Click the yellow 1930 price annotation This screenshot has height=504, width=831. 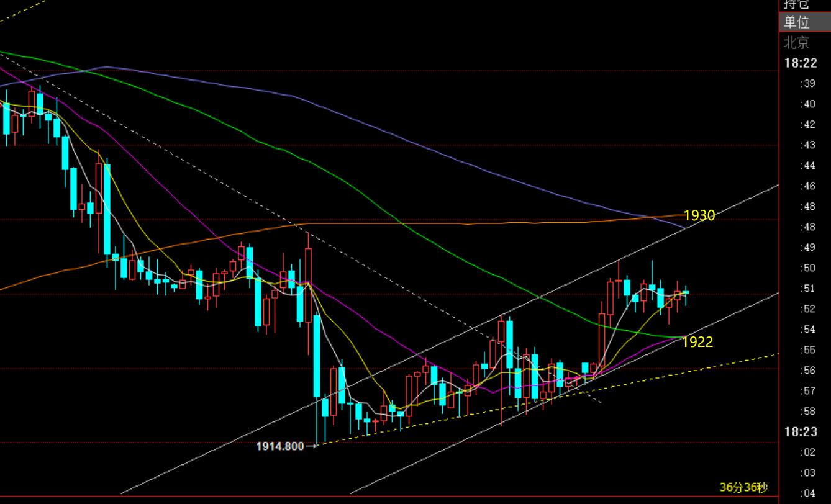coord(699,215)
